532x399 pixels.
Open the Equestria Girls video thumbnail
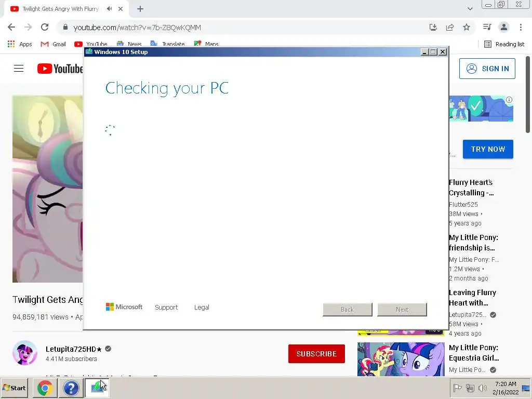401,359
